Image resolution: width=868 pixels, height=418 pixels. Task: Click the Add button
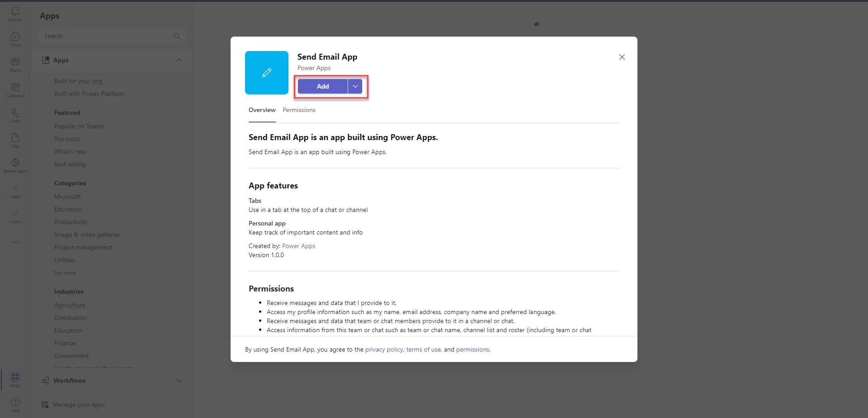click(323, 86)
